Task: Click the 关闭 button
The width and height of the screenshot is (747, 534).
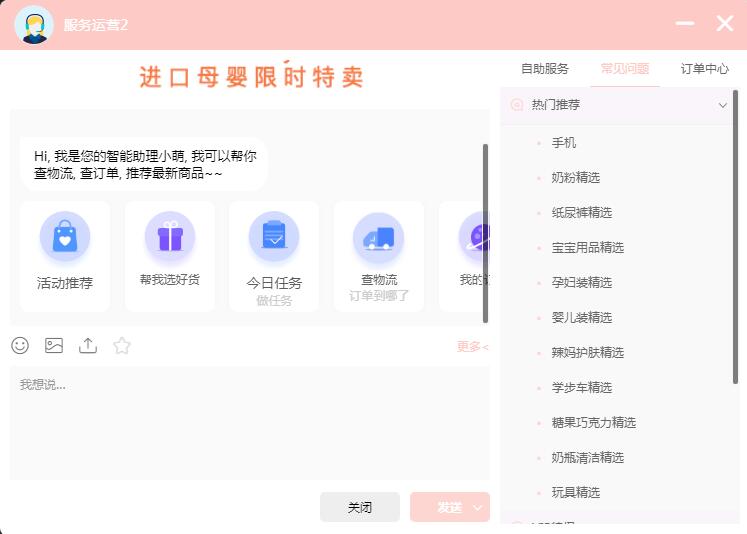Action: point(360,507)
